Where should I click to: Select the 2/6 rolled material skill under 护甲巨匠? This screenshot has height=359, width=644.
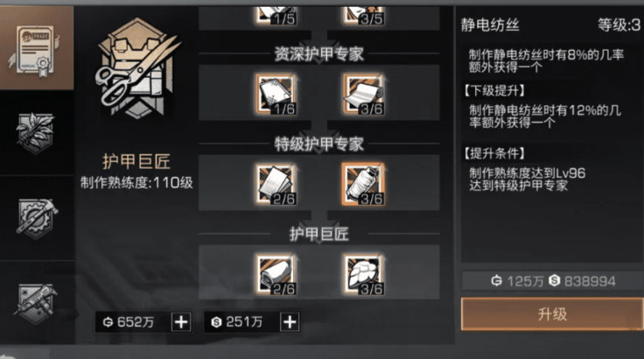276,274
